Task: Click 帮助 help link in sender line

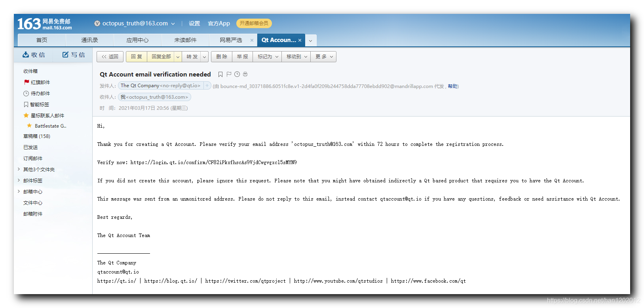Action: tap(452, 86)
